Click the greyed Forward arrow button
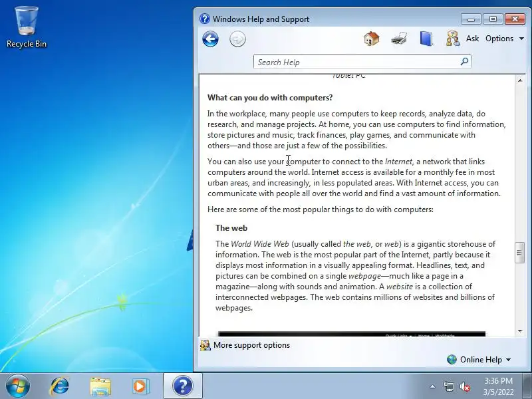This screenshot has height=399, width=532. (237, 39)
